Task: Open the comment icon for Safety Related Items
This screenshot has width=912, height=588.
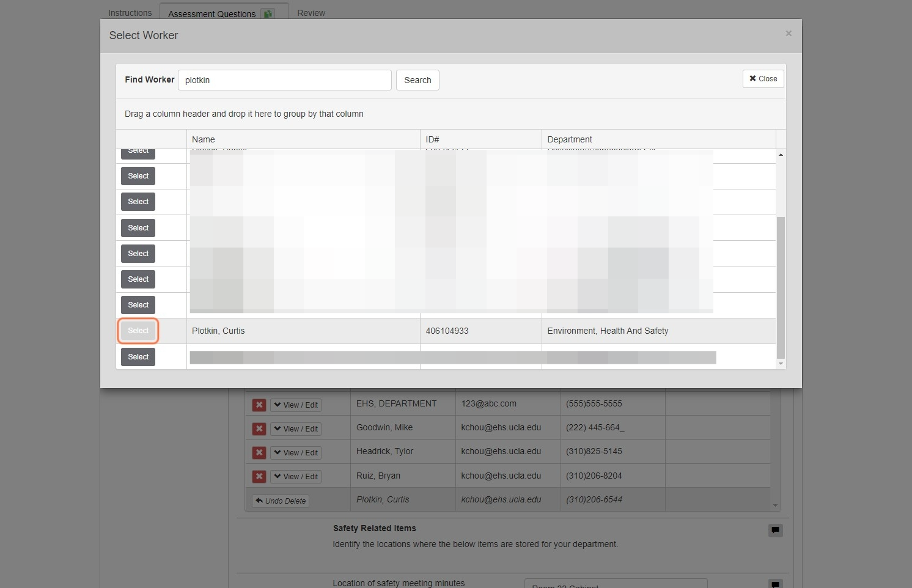Action: tap(775, 530)
